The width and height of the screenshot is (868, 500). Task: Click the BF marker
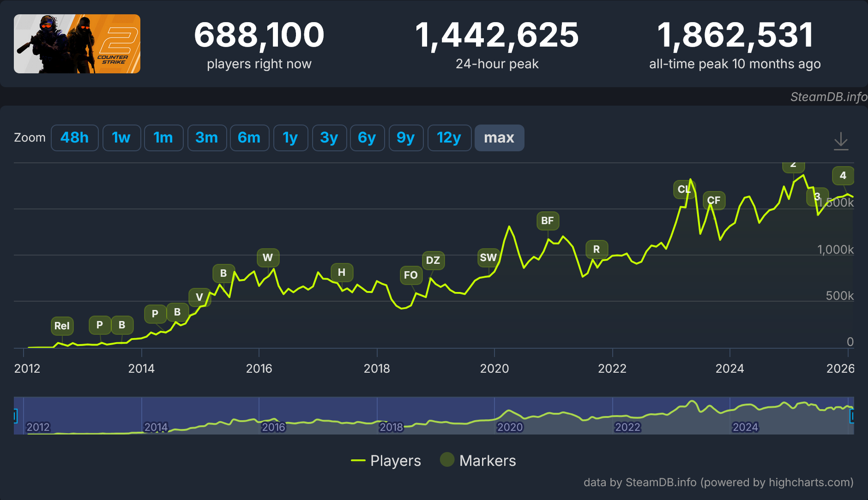coord(548,220)
